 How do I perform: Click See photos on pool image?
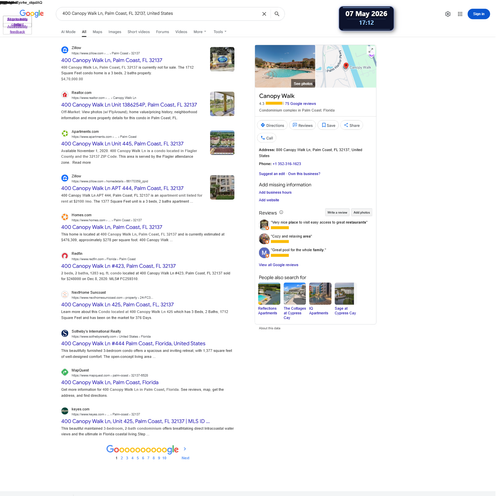coord(303,83)
